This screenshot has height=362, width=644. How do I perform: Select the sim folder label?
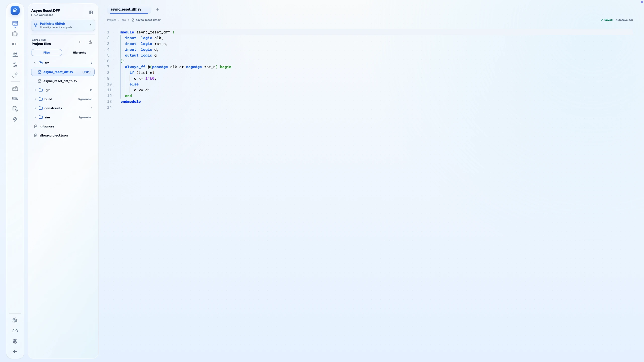47,117
